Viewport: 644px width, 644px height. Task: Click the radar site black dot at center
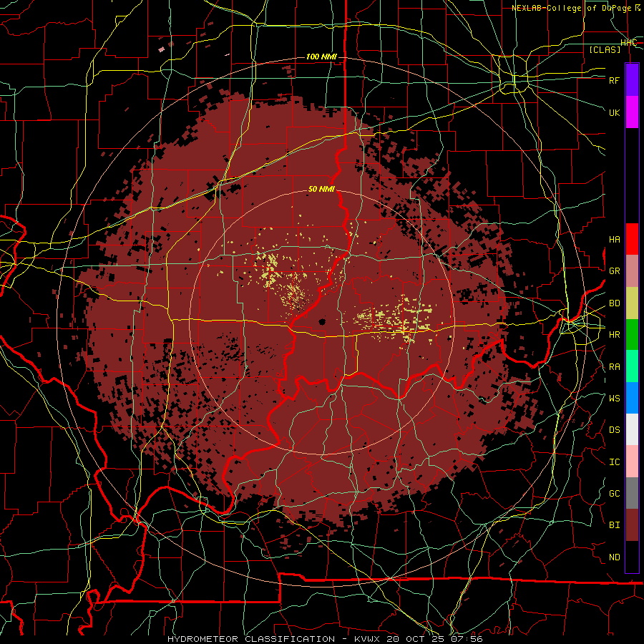click(323, 321)
